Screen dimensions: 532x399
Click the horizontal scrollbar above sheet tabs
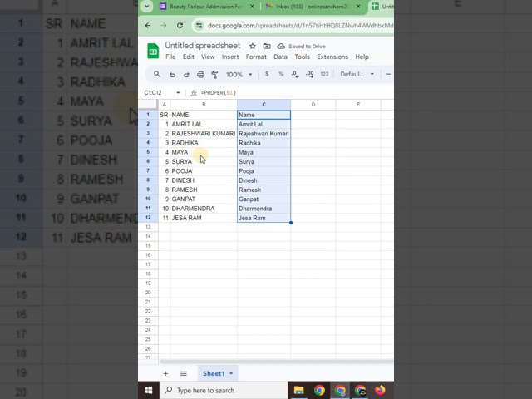tap(277, 362)
